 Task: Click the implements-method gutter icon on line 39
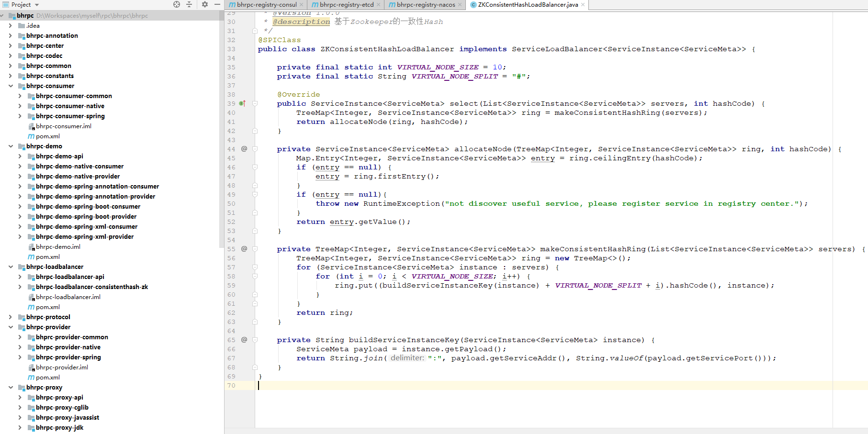click(x=243, y=103)
